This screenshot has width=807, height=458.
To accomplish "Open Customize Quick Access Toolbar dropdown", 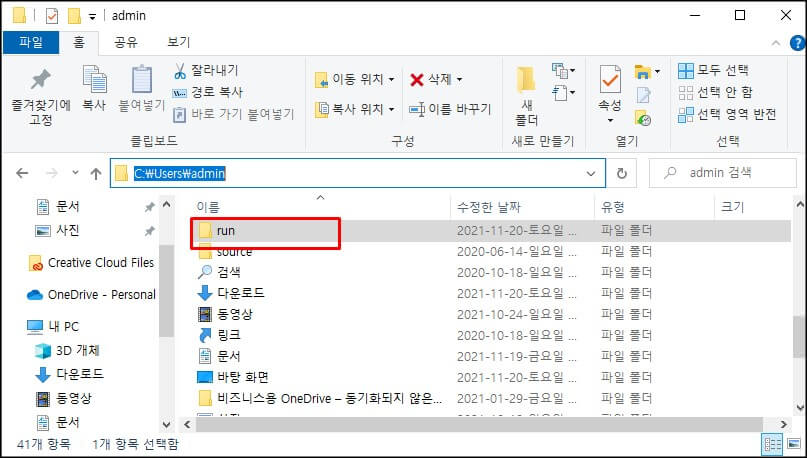I will (92, 17).
